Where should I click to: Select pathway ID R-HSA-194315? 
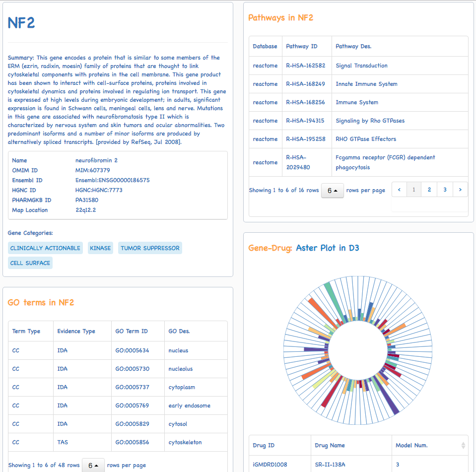305,121
